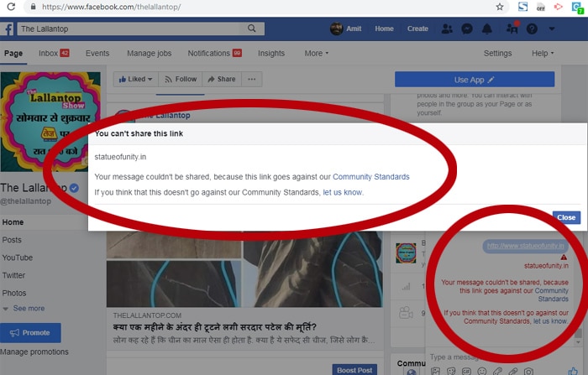Open Friend Requests icon
The width and height of the screenshot is (588, 375).
pyautogui.click(x=447, y=29)
